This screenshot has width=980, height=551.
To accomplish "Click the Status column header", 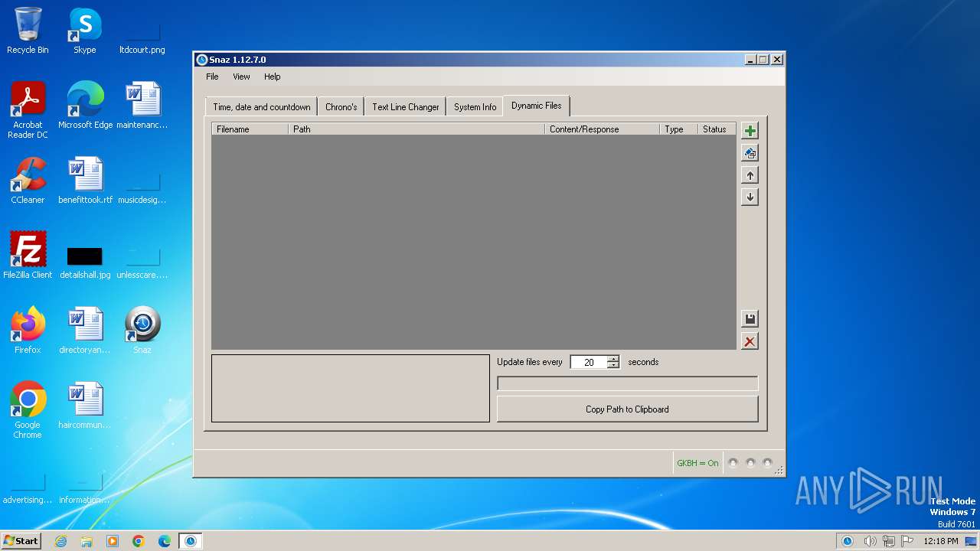I will pyautogui.click(x=717, y=129).
